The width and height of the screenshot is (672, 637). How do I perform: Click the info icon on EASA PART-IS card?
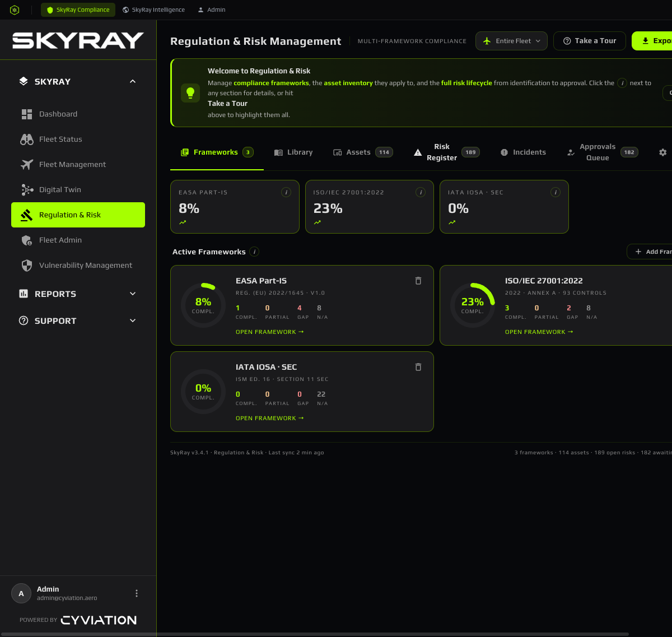[286, 192]
